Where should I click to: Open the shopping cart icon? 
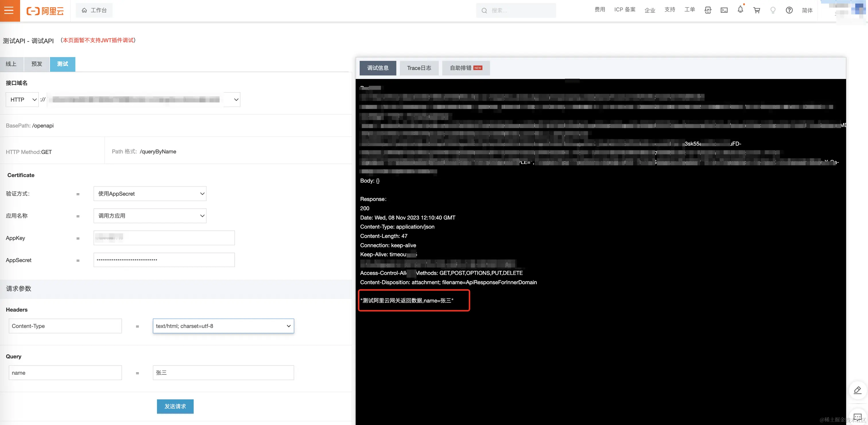pos(756,10)
